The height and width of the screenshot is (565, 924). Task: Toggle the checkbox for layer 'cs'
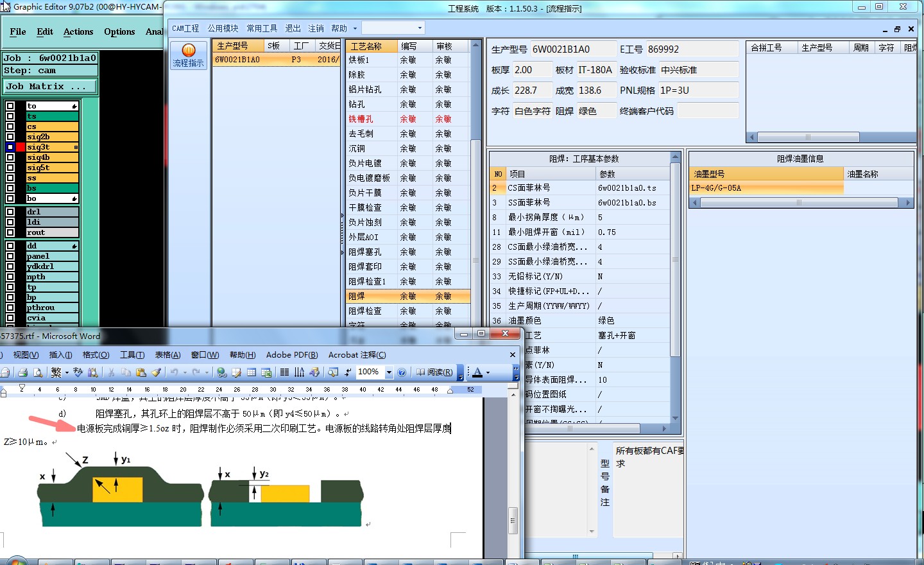click(x=10, y=126)
